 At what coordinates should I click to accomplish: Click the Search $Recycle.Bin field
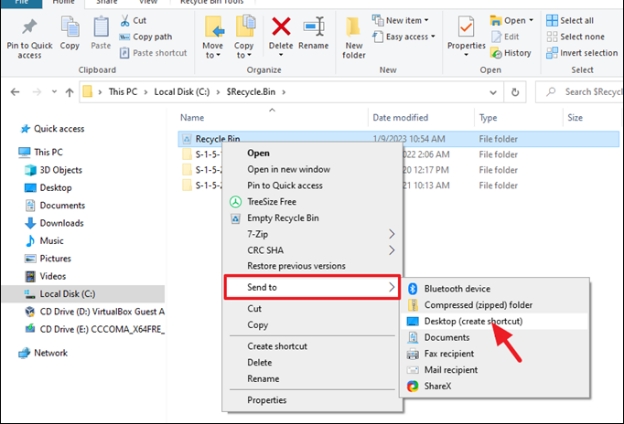(585, 92)
